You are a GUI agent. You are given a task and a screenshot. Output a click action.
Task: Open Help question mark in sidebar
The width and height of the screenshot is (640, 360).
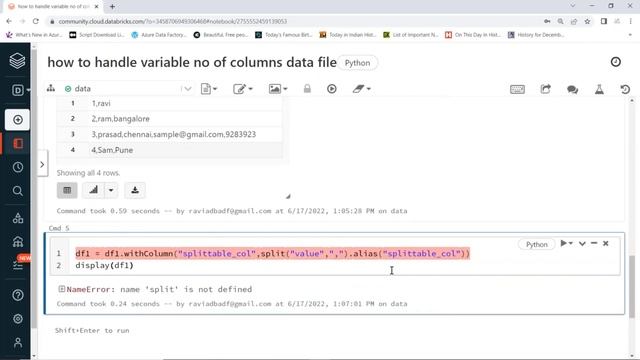(18, 295)
